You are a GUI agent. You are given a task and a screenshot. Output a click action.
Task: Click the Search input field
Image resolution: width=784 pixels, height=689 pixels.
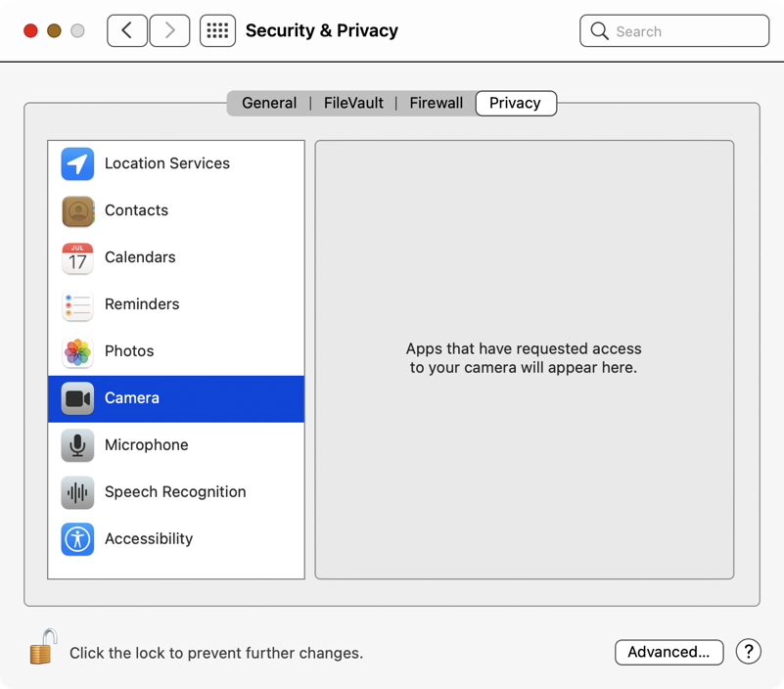point(685,31)
